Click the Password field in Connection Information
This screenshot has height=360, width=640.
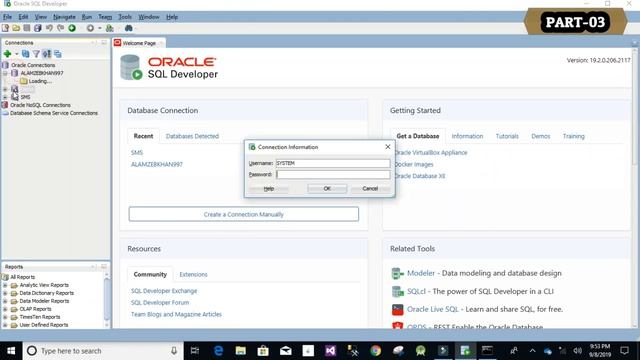click(333, 175)
